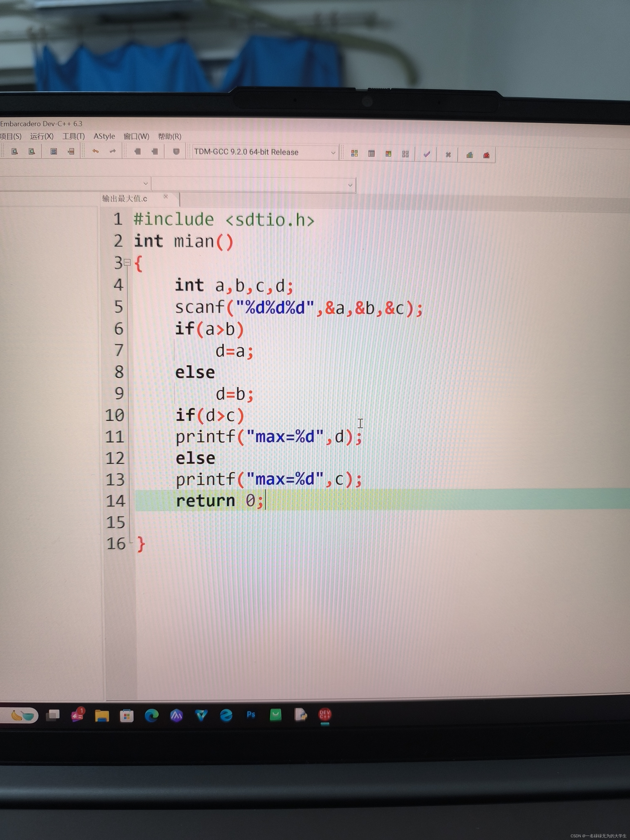The height and width of the screenshot is (840, 630).
Task: Click the first gray bookmark toolbar icon
Action: pos(138,152)
